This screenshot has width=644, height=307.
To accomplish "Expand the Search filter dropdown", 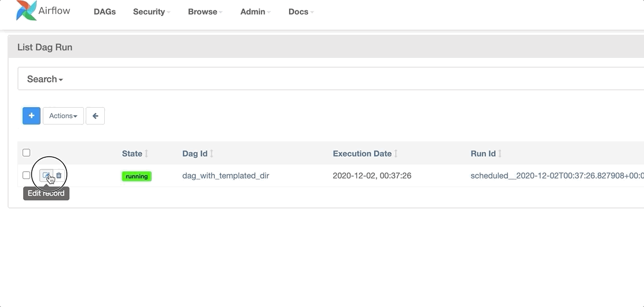I will pos(45,79).
